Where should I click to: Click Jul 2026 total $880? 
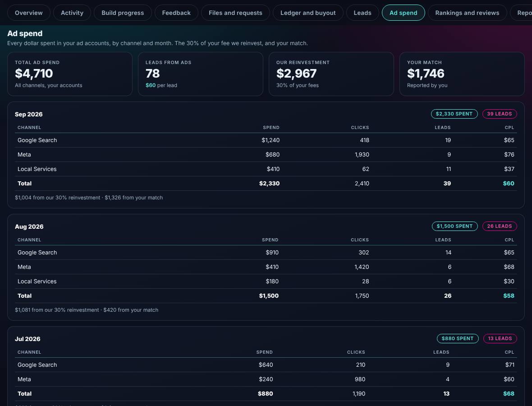click(265, 394)
